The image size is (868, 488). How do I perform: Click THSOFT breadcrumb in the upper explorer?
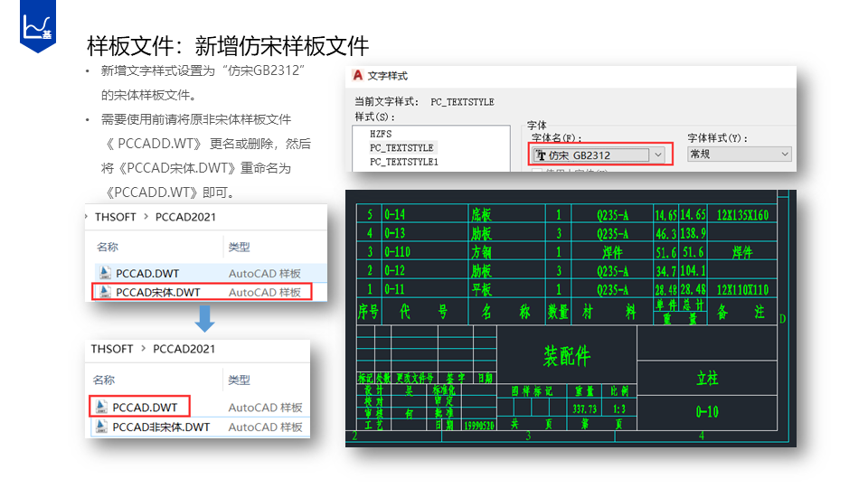[115, 217]
